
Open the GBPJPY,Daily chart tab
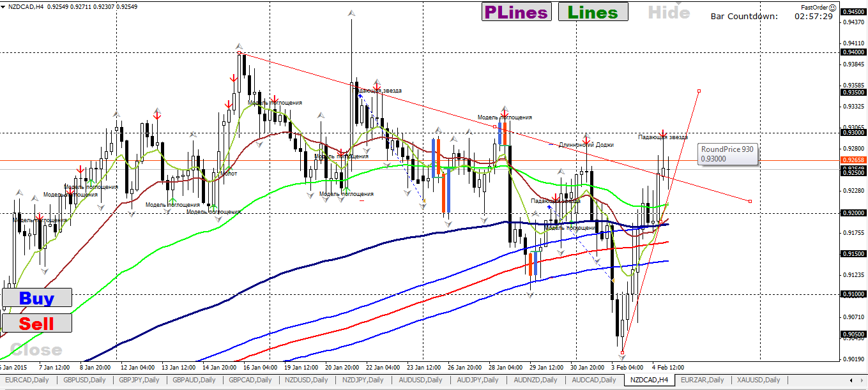coord(139,380)
